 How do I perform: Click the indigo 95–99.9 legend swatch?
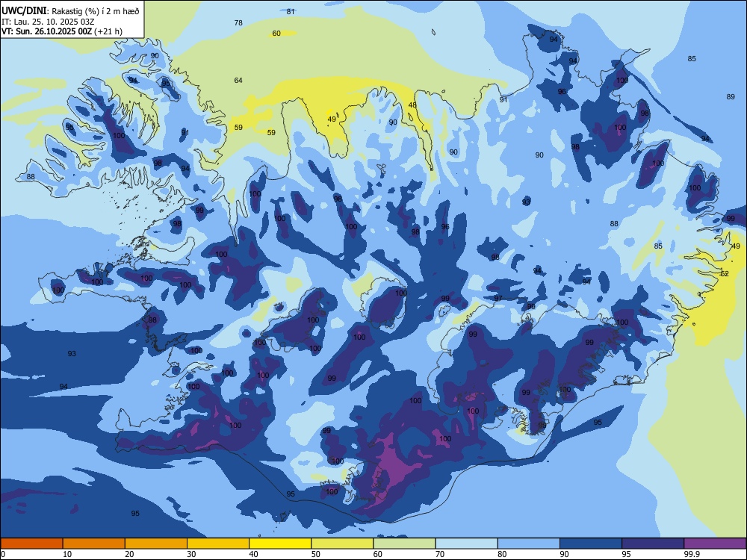click(x=653, y=544)
